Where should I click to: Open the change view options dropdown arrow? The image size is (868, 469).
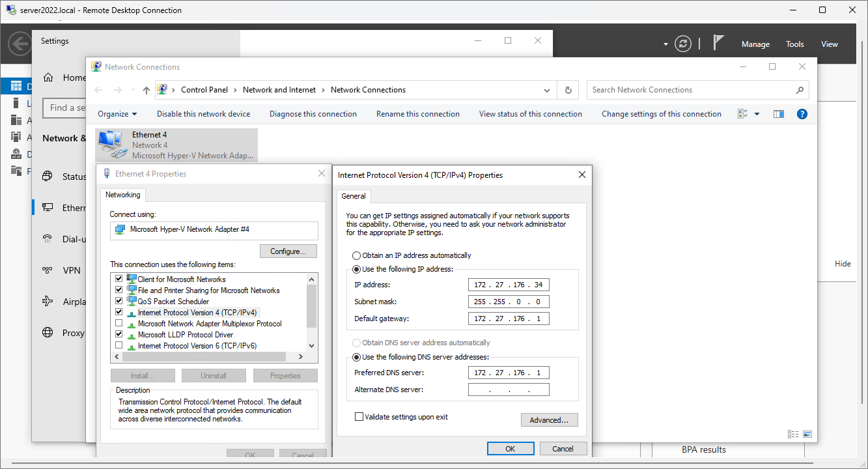(x=757, y=114)
